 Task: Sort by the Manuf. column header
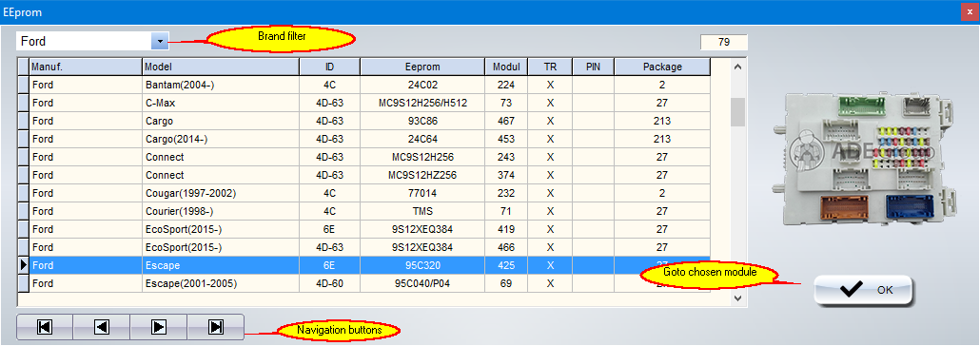point(86,67)
